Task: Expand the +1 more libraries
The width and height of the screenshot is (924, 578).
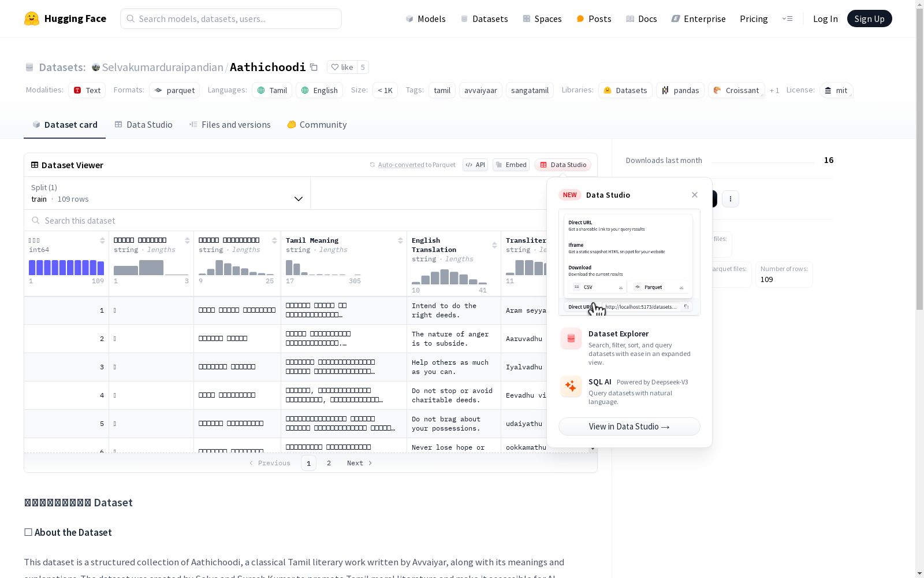Action: point(774,90)
